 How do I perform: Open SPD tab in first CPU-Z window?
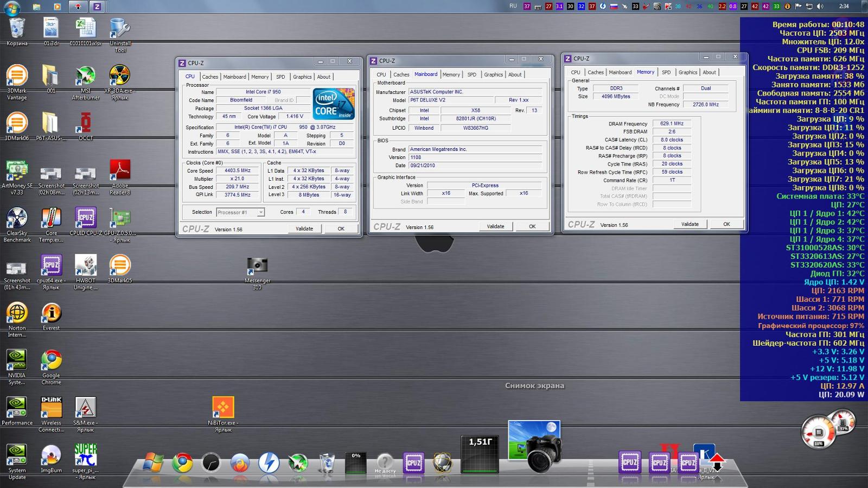click(280, 77)
